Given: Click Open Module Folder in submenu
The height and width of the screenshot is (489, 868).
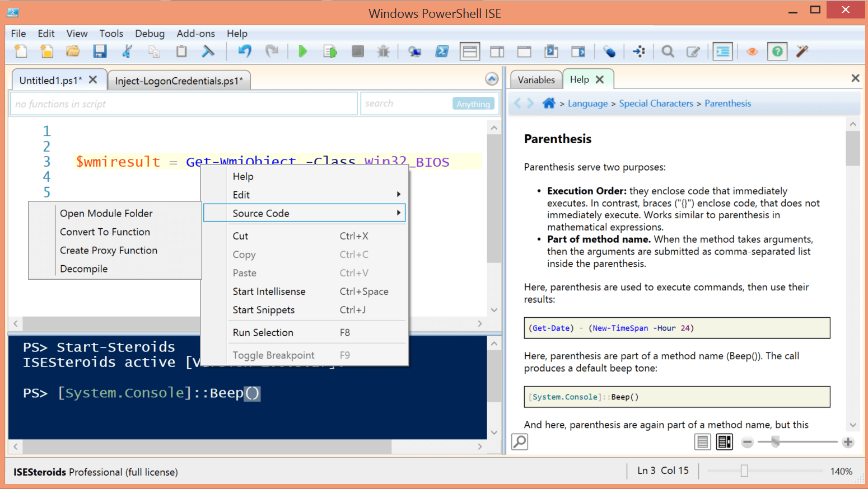Looking at the screenshot, I should click(x=115, y=213).
